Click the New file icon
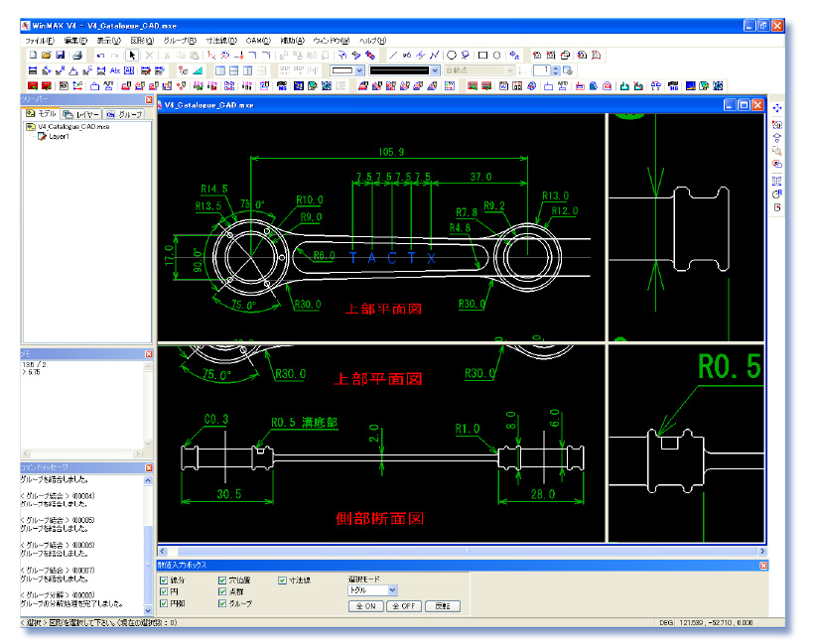The image size is (817, 644). [33, 55]
